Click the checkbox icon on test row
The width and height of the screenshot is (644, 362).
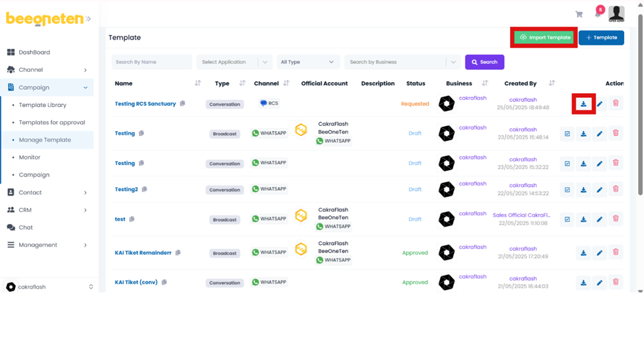(x=567, y=219)
